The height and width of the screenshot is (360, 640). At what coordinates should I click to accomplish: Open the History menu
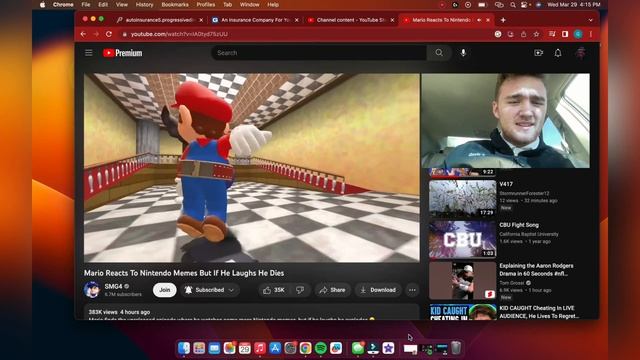click(144, 5)
